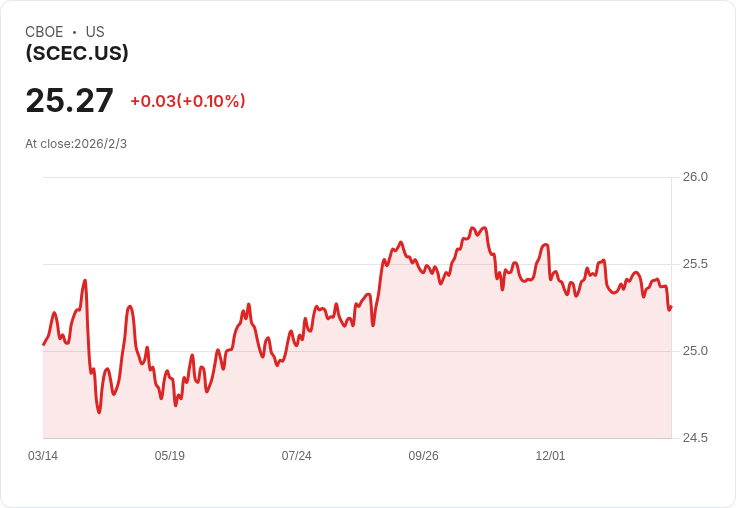Screen dimensions: 736x508
Task: Select the 12/01 date on x-axis
Action: (551, 456)
